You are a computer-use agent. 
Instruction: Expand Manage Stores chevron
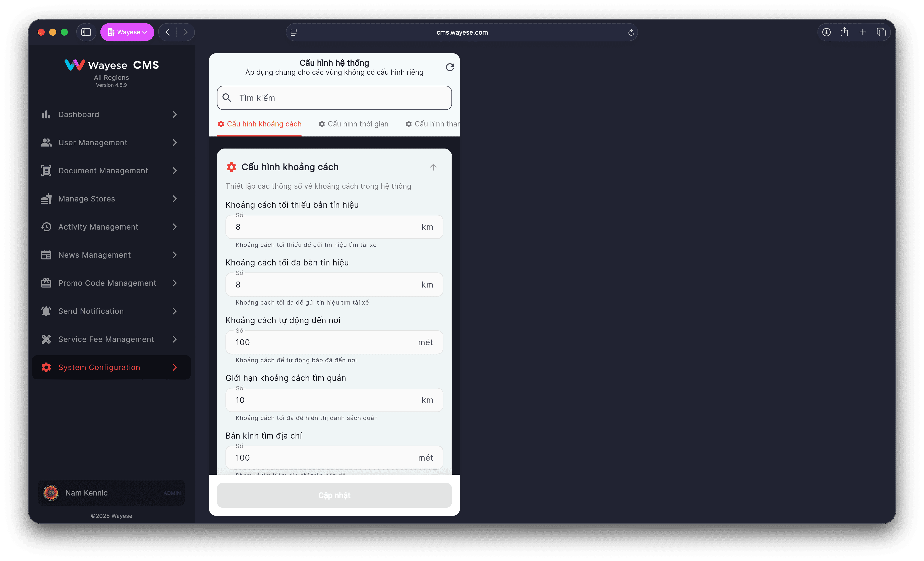point(174,199)
